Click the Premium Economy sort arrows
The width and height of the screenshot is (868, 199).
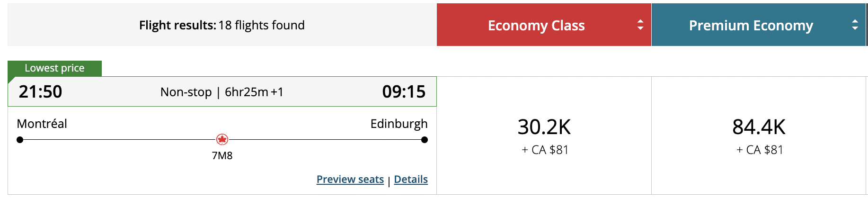[855, 25]
